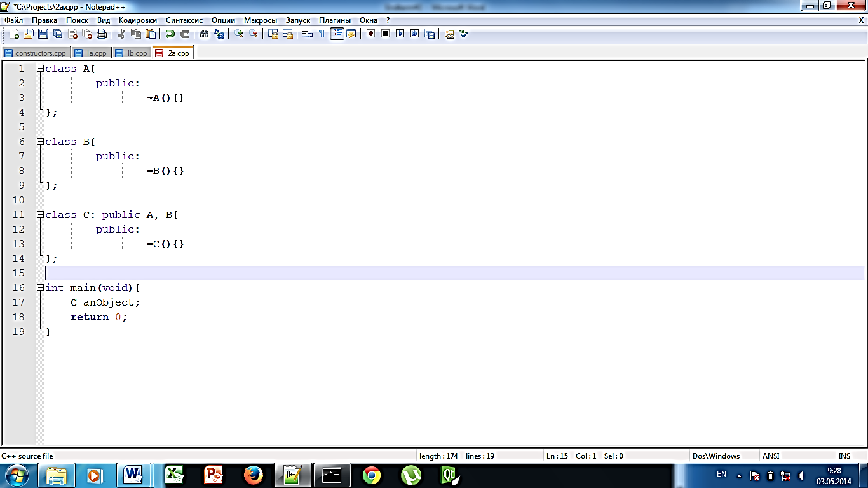Click the 'C anObject;' code line
Screen dimensions: 868x488
click(x=105, y=302)
